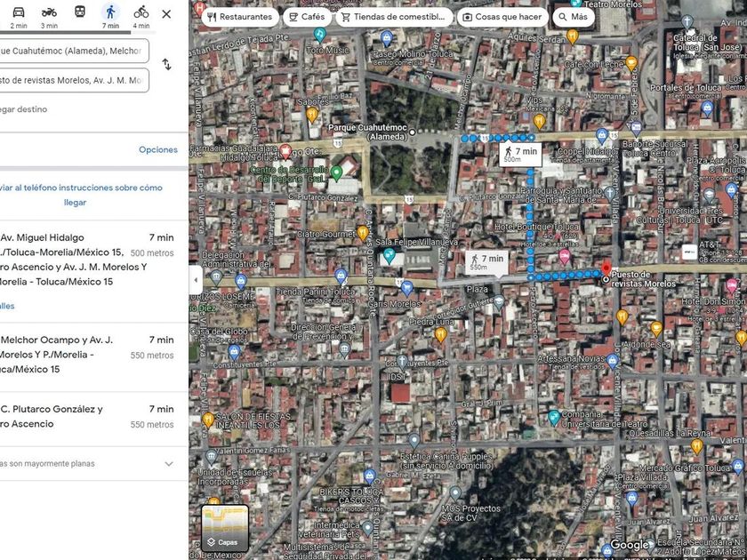Send directions to your phone
The width and height of the screenshot is (747, 560).
[80, 195]
